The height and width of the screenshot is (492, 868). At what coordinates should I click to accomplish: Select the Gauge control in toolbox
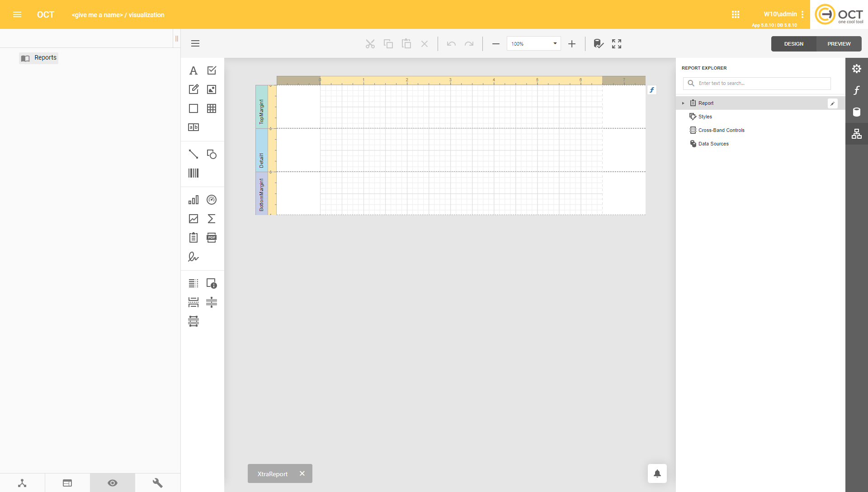212,200
